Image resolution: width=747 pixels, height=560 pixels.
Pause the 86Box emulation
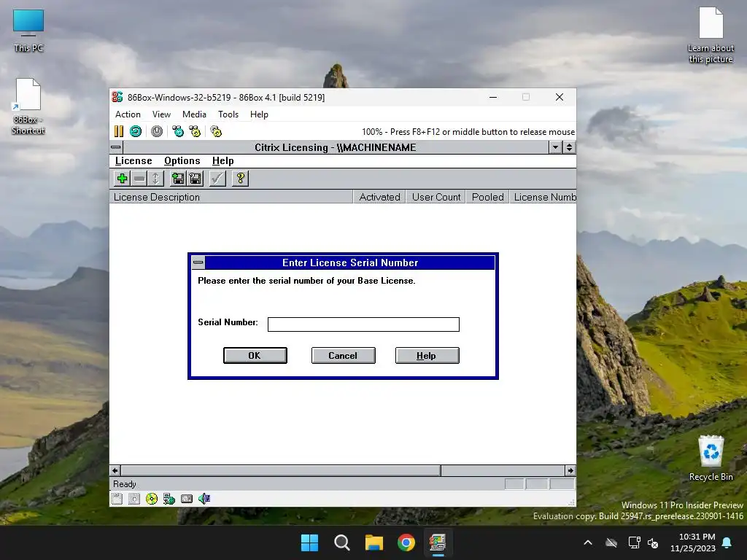119,131
